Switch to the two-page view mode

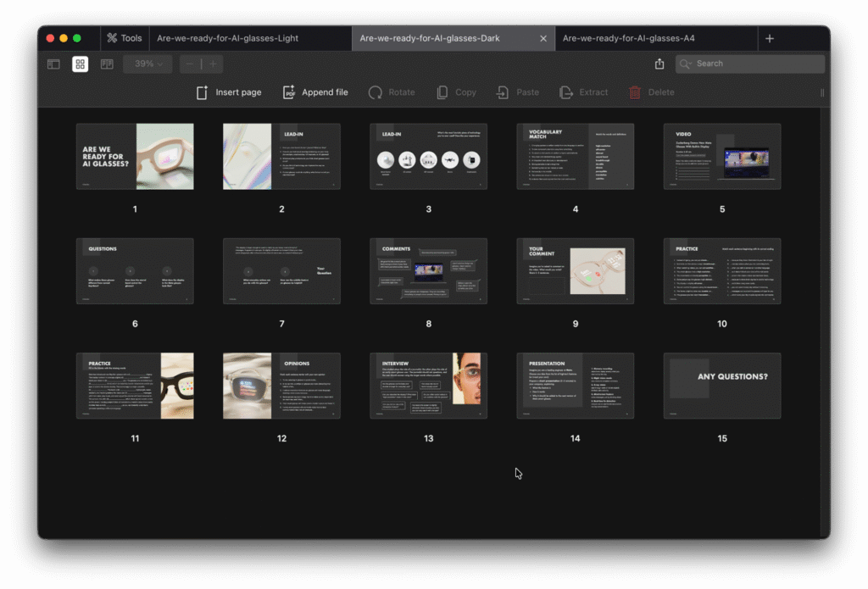click(107, 64)
